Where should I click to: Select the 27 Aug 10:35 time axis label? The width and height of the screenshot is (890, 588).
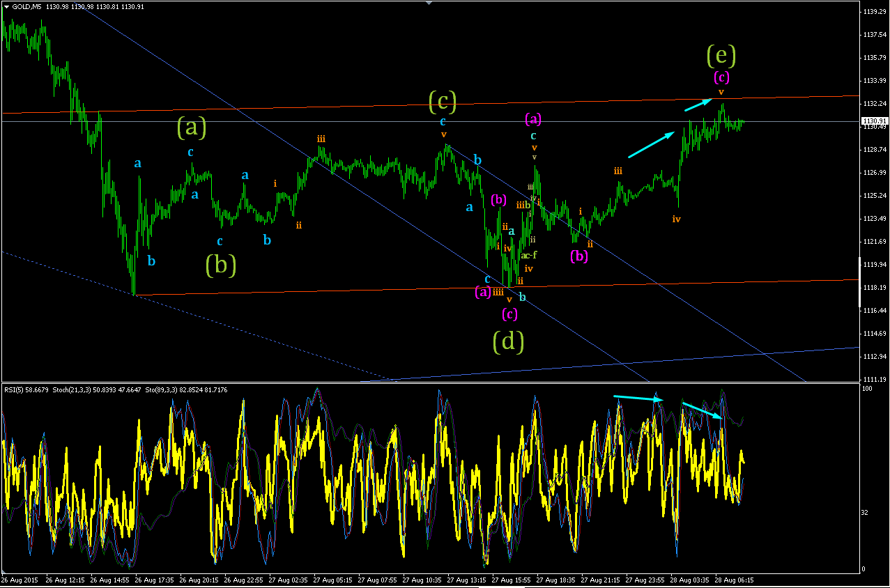[x=424, y=580]
